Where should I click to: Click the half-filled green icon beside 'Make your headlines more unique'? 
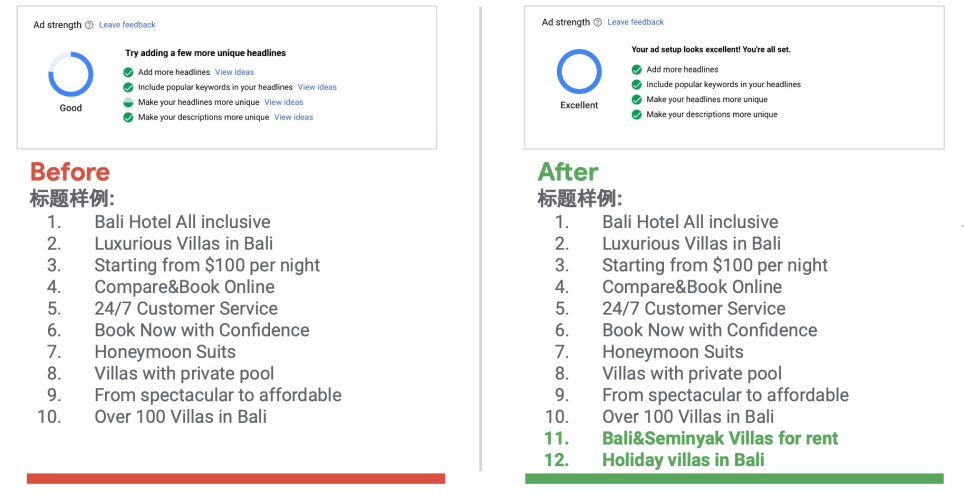pos(128,102)
